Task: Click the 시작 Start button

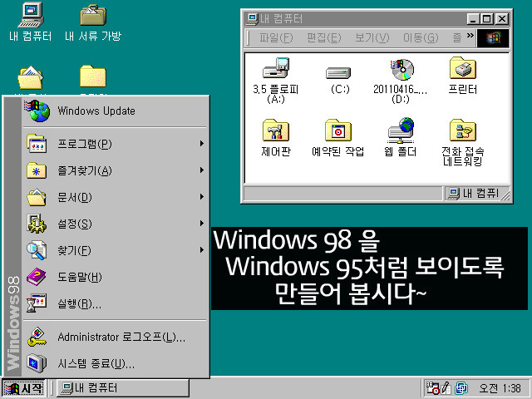Action: (x=23, y=388)
